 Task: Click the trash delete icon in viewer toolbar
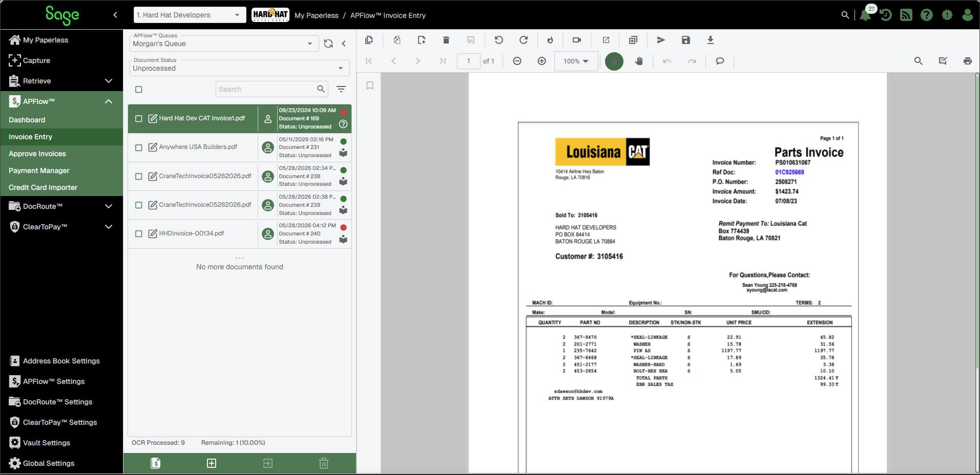pos(446,40)
